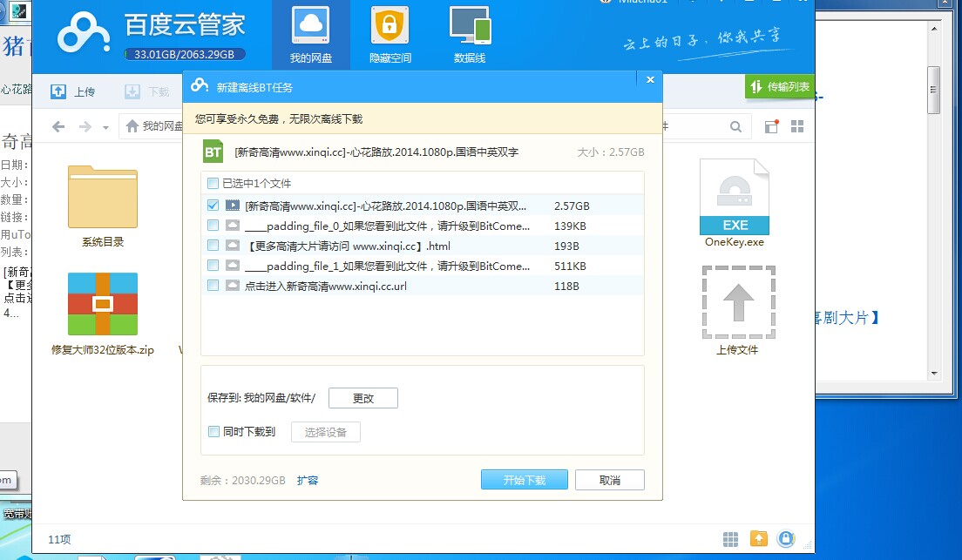Click the file icon beside the .url entry
The image size is (962, 560).
click(x=233, y=286)
